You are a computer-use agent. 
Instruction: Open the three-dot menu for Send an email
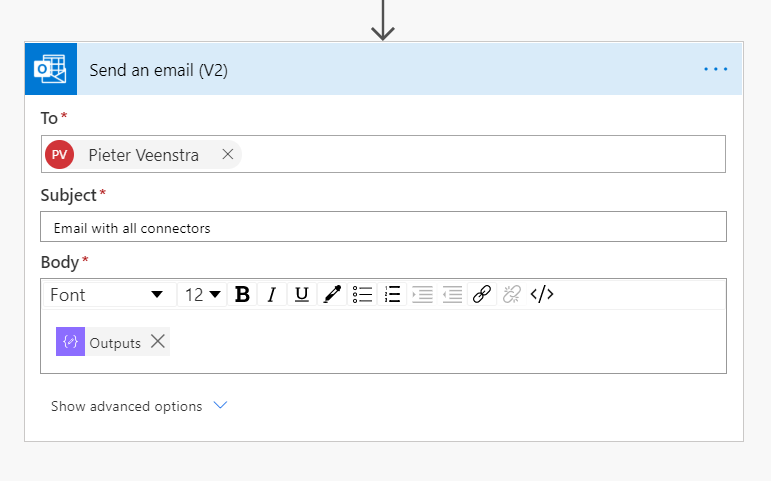[715, 69]
